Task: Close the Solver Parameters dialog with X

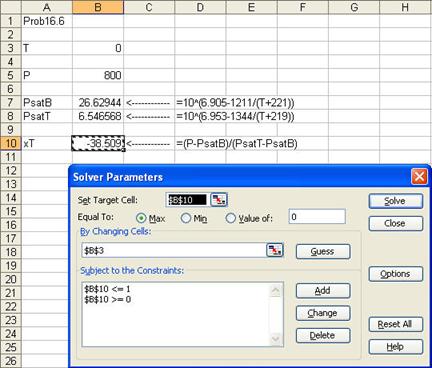Action: pos(419,176)
